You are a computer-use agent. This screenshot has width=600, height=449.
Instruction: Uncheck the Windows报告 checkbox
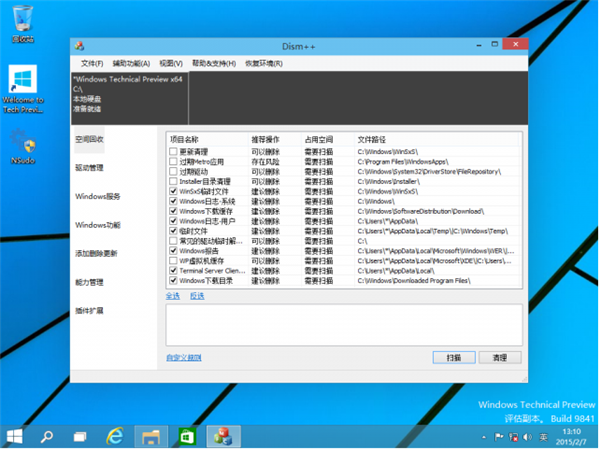pyautogui.click(x=173, y=251)
